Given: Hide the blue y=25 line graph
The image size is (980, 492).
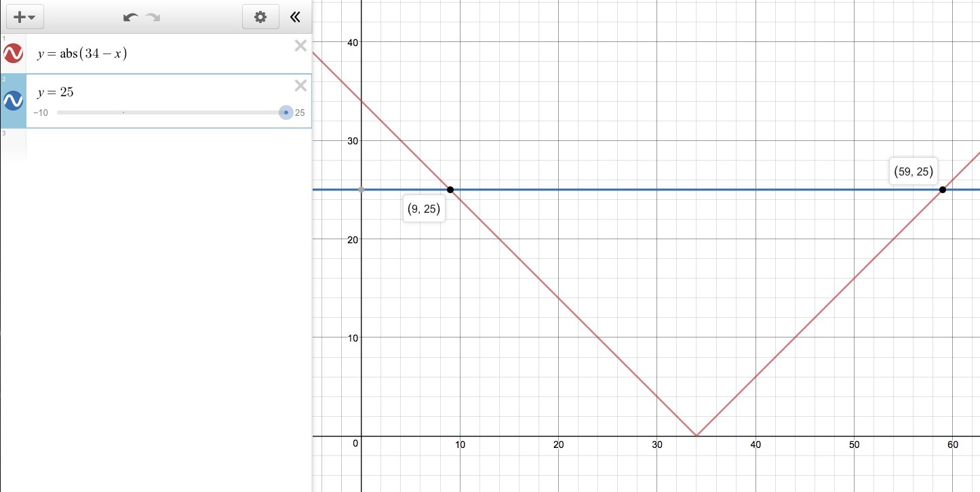Looking at the screenshot, I should [x=13, y=100].
